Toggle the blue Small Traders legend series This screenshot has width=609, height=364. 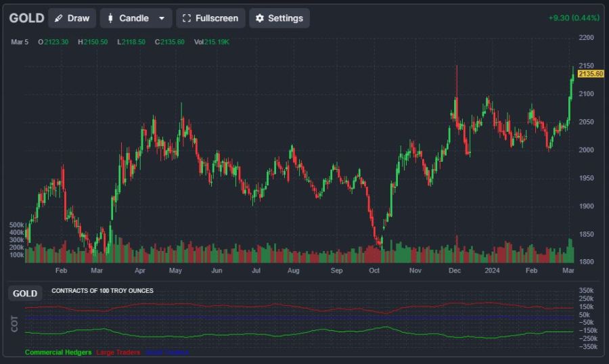[166, 352]
